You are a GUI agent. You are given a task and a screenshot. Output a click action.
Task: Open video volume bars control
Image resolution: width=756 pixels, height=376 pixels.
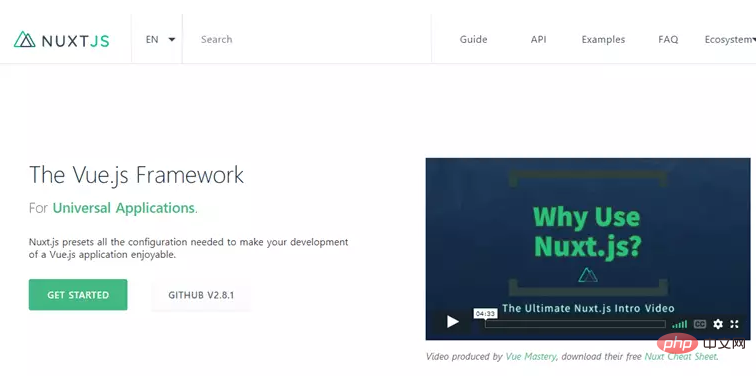click(679, 324)
